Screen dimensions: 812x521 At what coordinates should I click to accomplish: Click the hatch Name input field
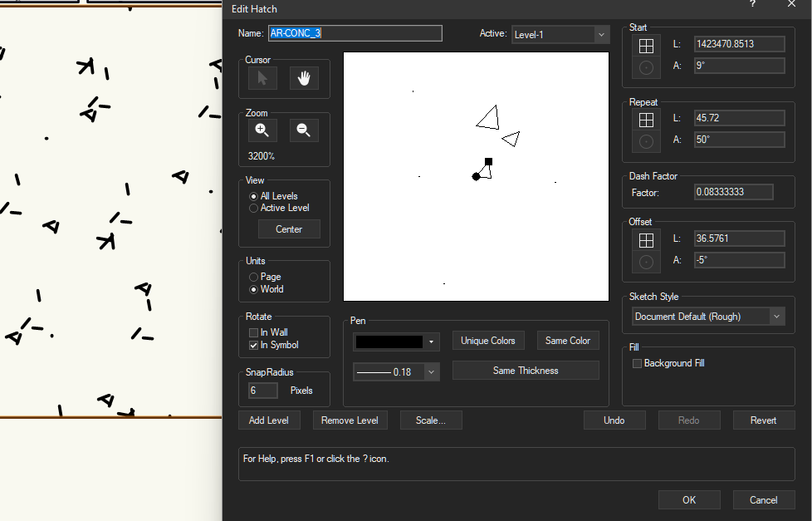[355, 33]
